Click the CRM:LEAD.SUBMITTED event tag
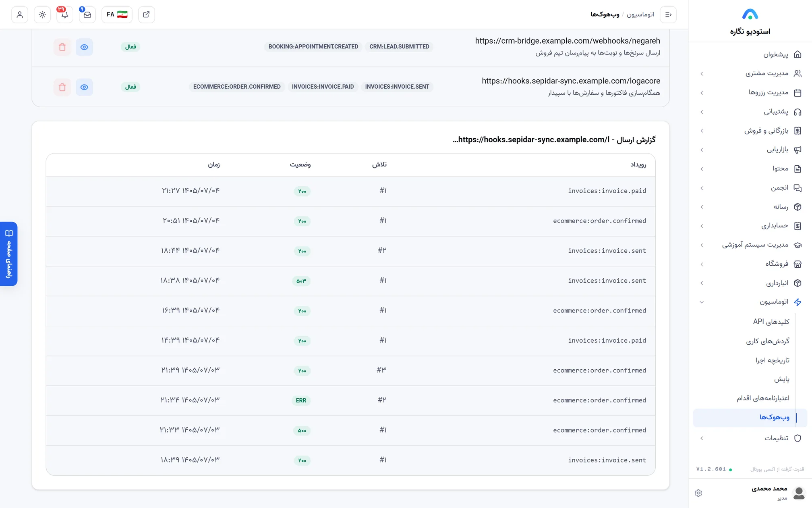Image resolution: width=812 pixels, height=508 pixels. point(399,47)
